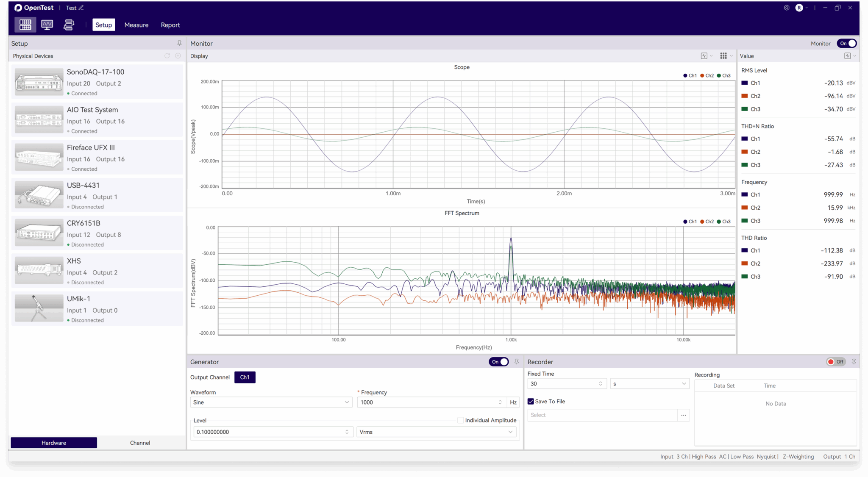The width and height of the screenshot is (868, 477).
Task: Switch to the Measure tab
Action: (136, 25)
